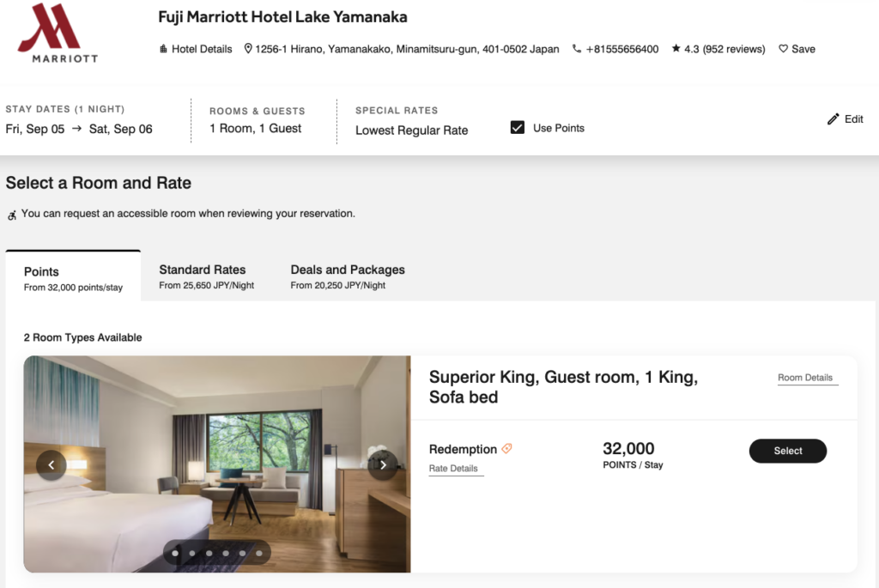Open Room Details link

pyautogui.click(x=805, y=378)
